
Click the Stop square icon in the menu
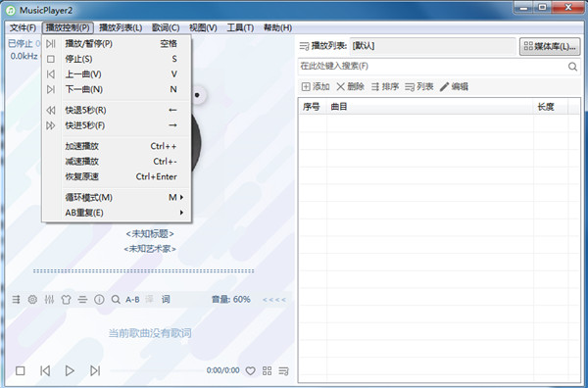tap(51, 59)
